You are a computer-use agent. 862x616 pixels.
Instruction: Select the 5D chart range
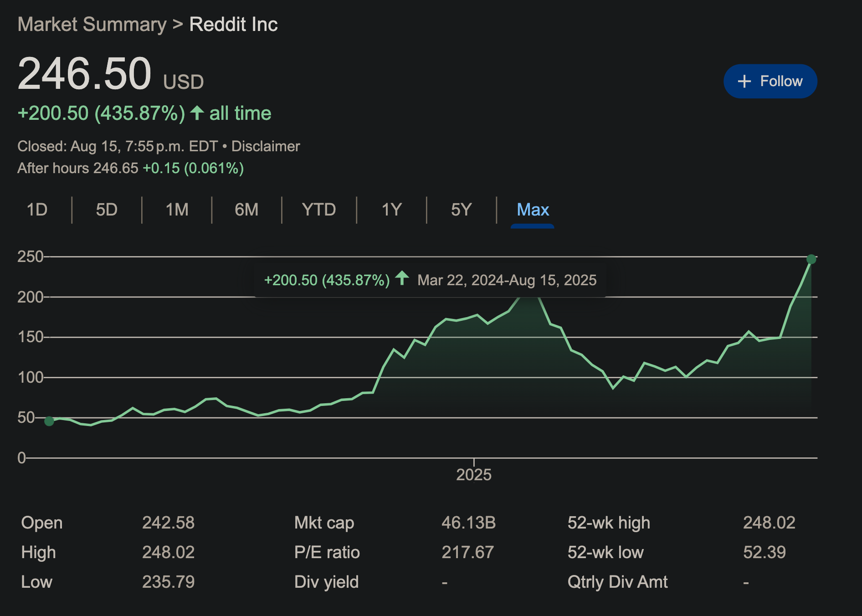pos(107,210)
